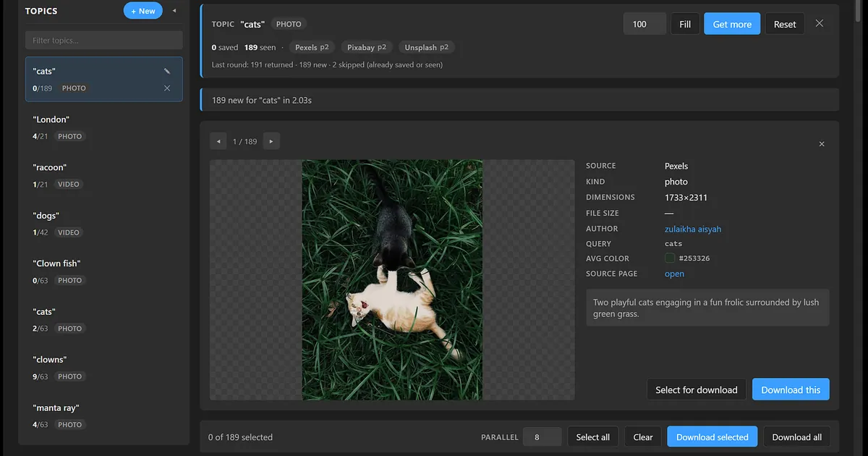Viewport: 868px width, 456px height.
Task: Click the KIND value "photo"
Action: [676, 182]
